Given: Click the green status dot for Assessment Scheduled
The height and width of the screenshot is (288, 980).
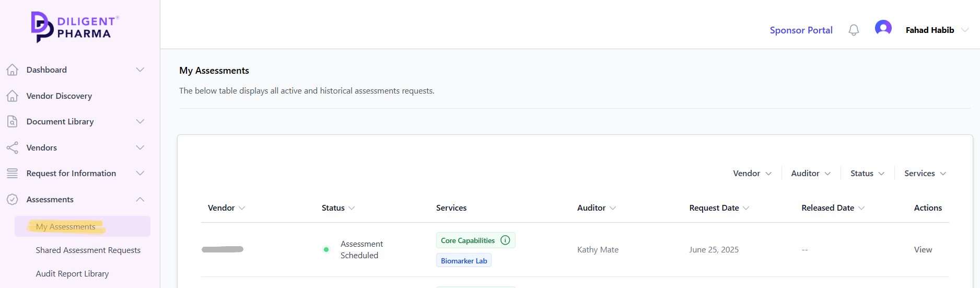Looking at the screenshot, I should click(326, 249).
